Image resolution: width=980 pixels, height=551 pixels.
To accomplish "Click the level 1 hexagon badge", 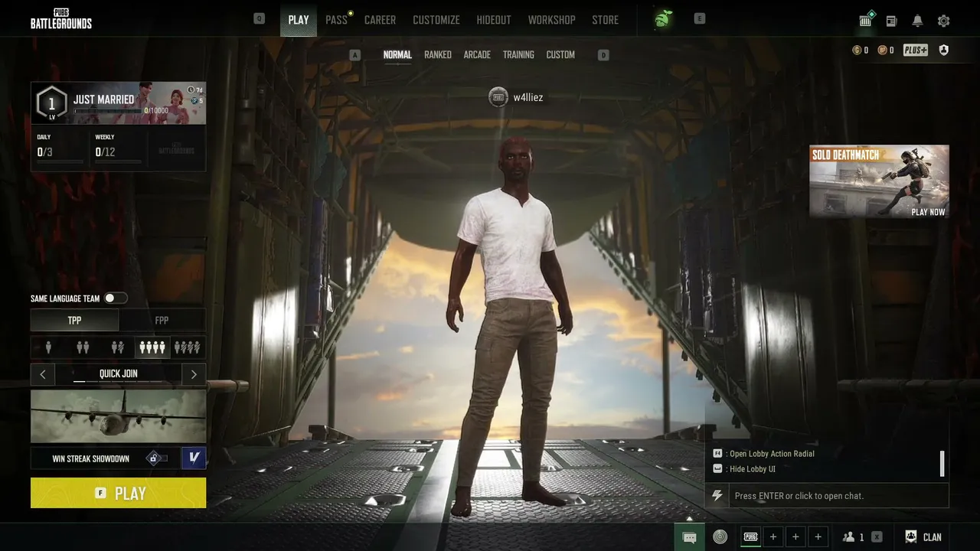I will 52,103.
